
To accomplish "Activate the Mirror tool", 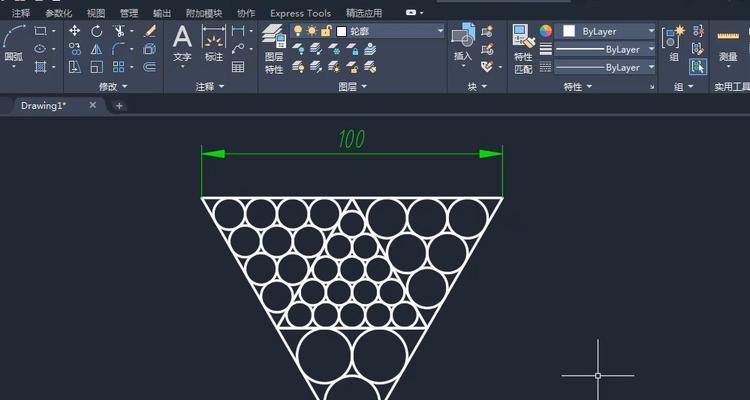I will 97,49.
